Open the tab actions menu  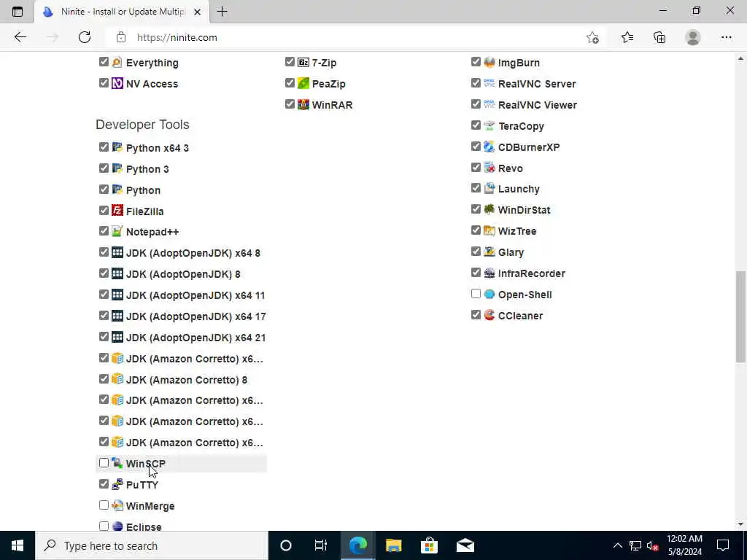coord(18,12)
